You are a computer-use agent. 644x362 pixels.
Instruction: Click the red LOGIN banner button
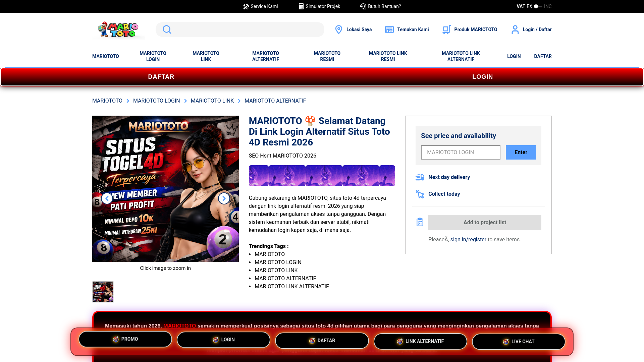[483, 77]
